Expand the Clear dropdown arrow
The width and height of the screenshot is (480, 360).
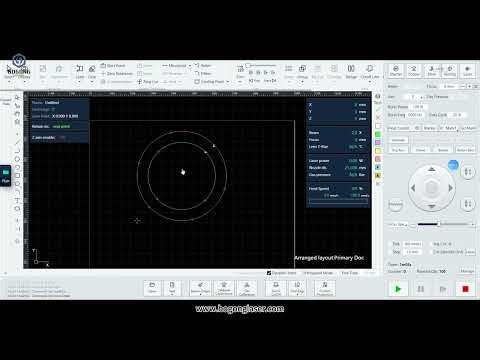click(92, 82)
